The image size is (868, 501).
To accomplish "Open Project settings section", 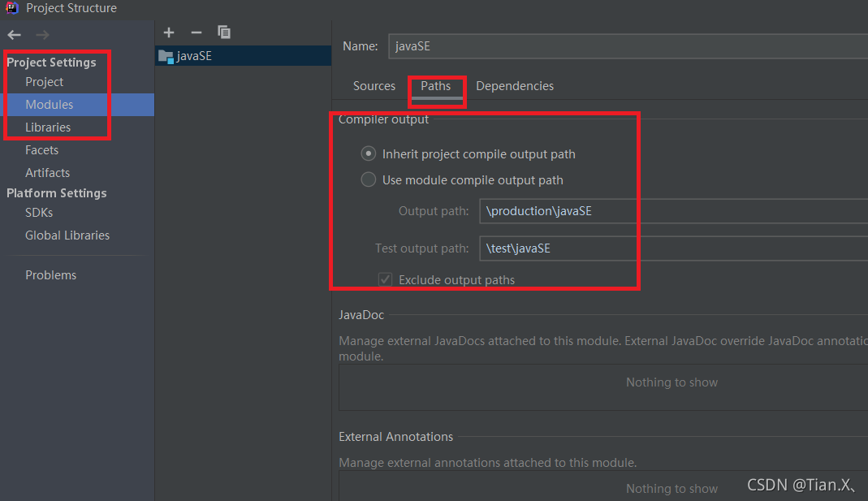I will [45, 82].
